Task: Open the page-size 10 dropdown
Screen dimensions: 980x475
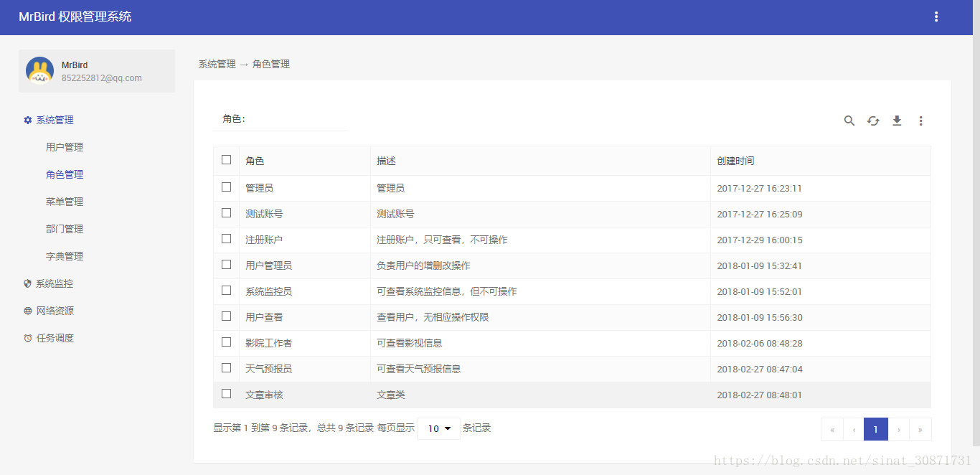Action: pyautogui.click(x=438, y=428)
